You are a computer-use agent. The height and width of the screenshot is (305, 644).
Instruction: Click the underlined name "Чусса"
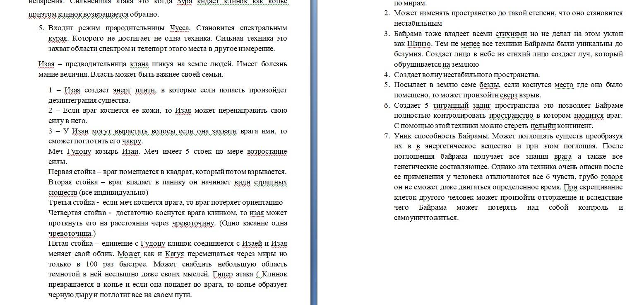point(180,28)
